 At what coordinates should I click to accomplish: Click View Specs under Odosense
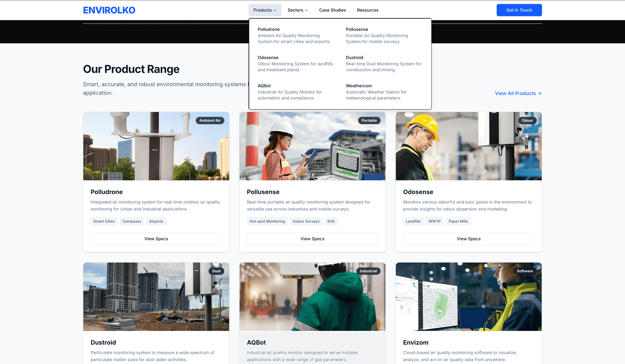(x=468, y=239)
